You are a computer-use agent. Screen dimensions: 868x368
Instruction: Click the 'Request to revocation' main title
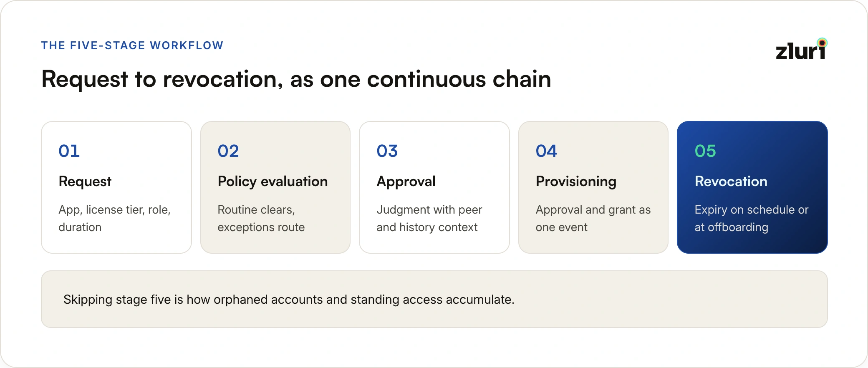296,79
